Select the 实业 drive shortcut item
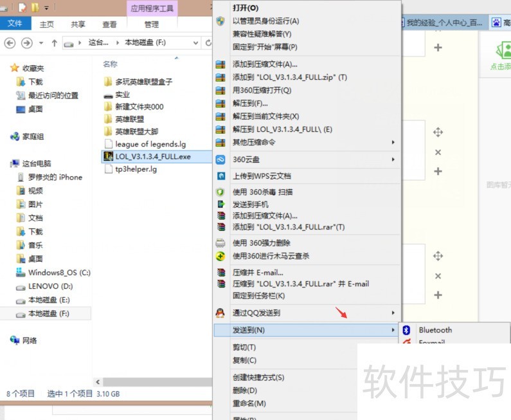The image size is (511, 420). point(123,95)
